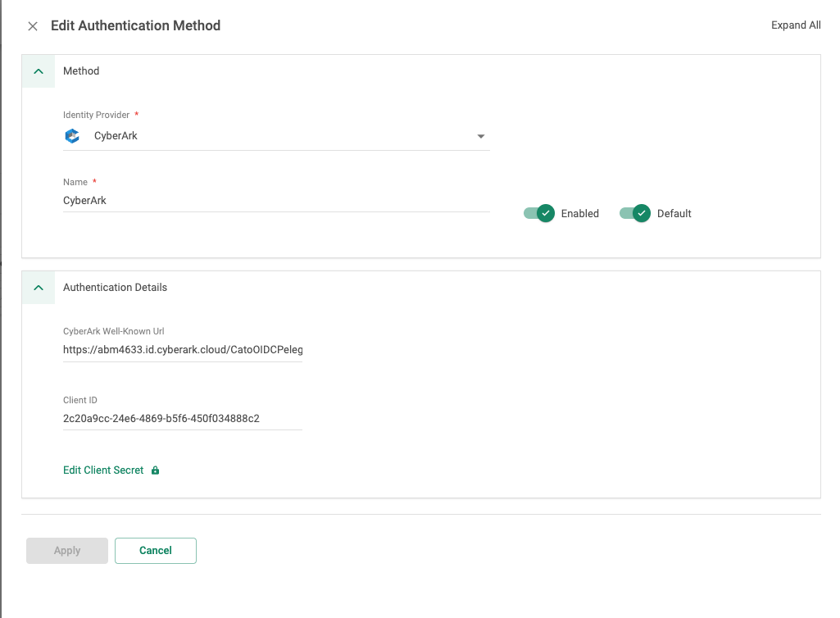Click Expand All link
Image resolution: width=840 pixels, height=618 pixels.
tap(796, 25)
